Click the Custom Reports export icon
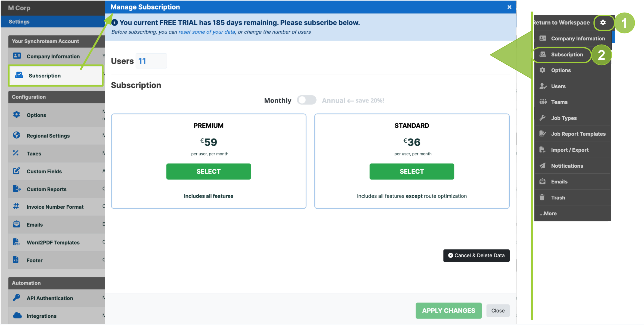 point(17,189)
